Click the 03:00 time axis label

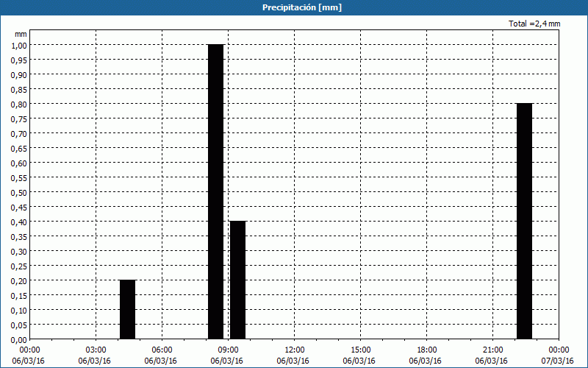click(96, 350)
